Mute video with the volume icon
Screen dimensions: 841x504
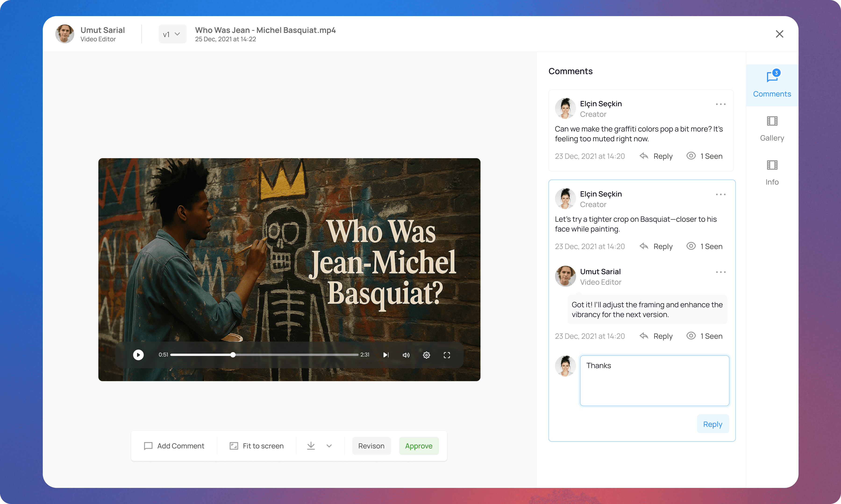(x=406, y=355)
